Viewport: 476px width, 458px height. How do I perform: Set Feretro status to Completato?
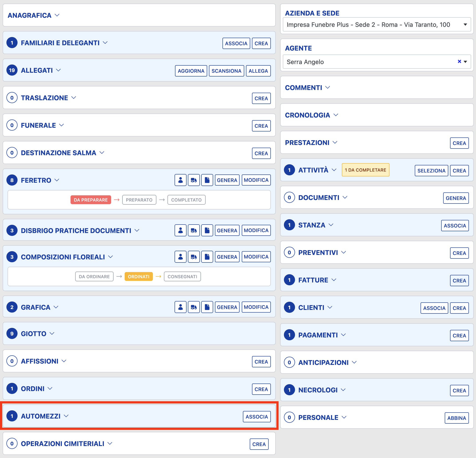pos(186,200)
